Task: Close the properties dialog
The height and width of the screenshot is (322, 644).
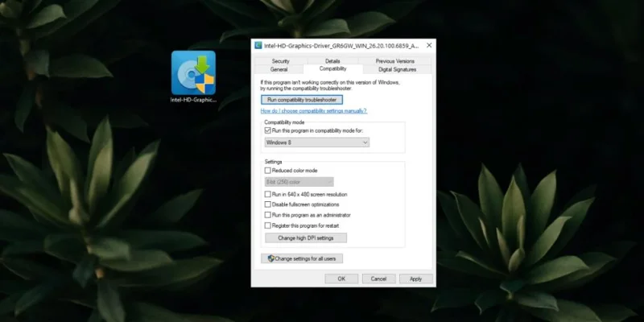Action: click(x=429, y=45)
